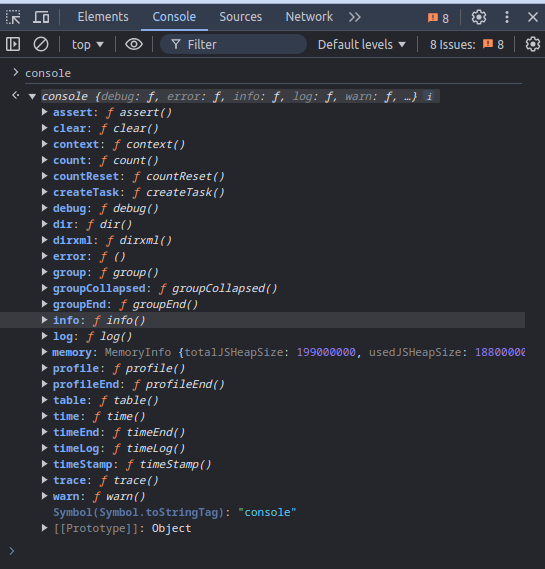Close the DevTools panel

click(533, 17)
